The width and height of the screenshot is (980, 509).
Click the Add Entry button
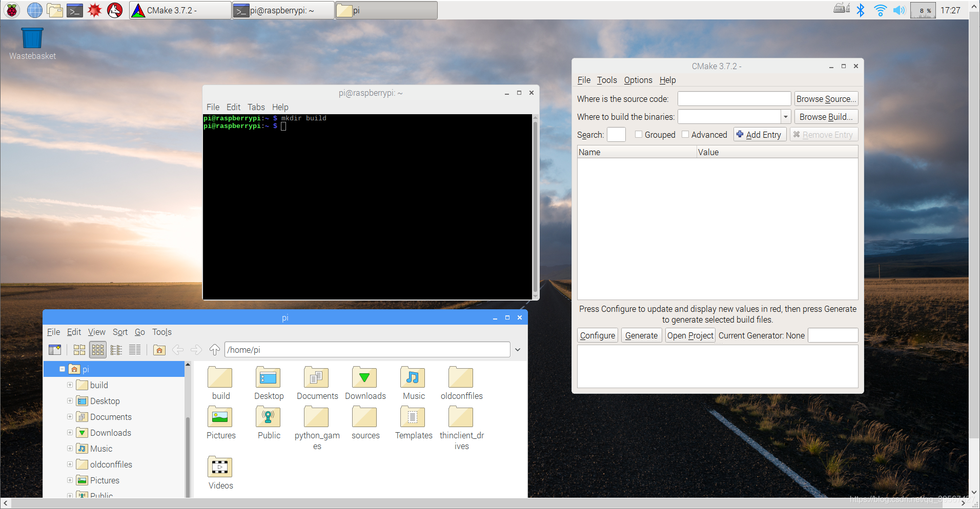(760, 135)
